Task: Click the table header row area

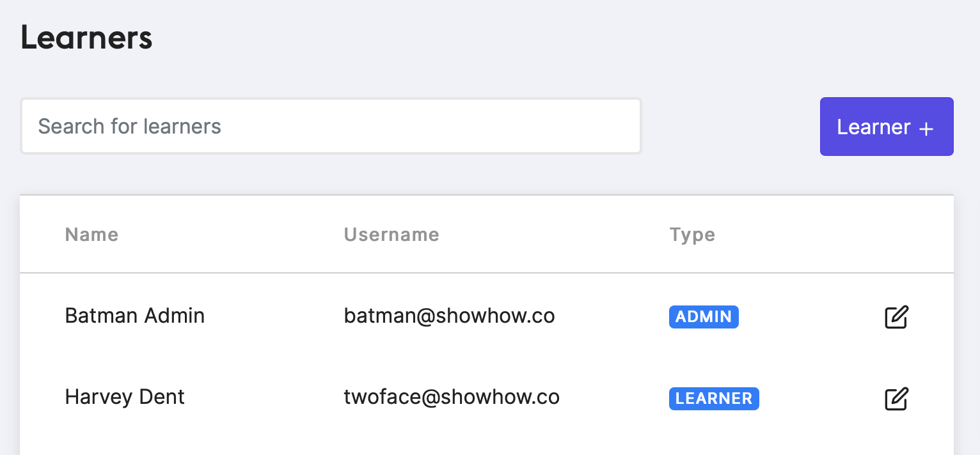Action: click(x=487, y=235)
